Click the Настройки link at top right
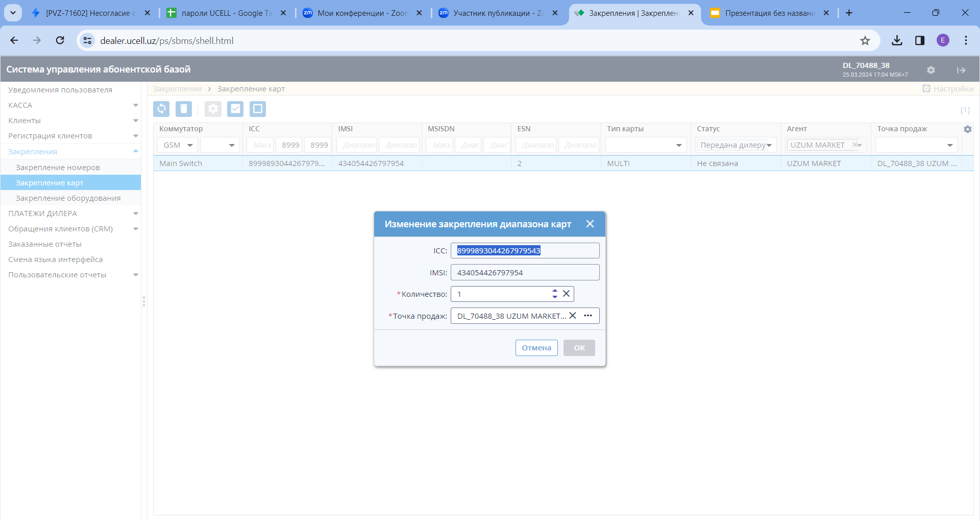The height and width of the screenshot is (521, 980). point(948,89)
